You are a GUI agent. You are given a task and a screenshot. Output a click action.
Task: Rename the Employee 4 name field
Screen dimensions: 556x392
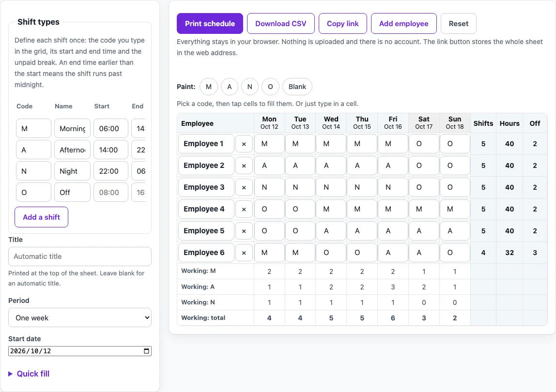click(x=206, y=209)
